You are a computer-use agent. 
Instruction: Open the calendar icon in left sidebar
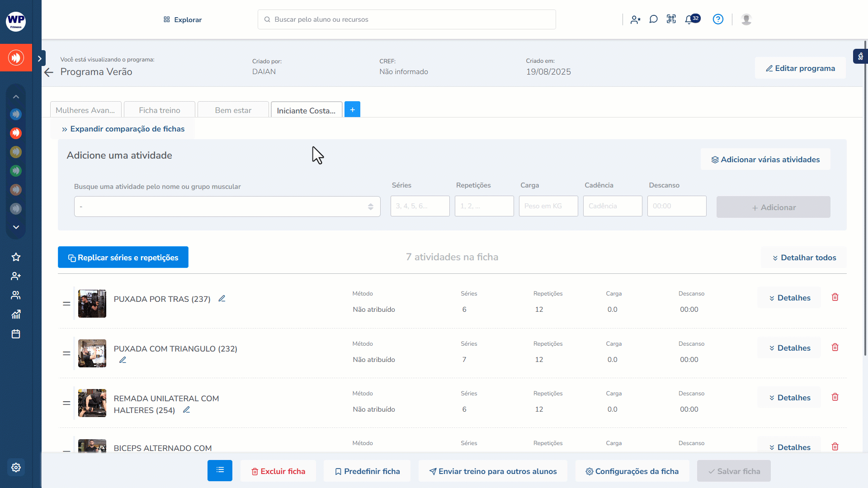[16, 334]
